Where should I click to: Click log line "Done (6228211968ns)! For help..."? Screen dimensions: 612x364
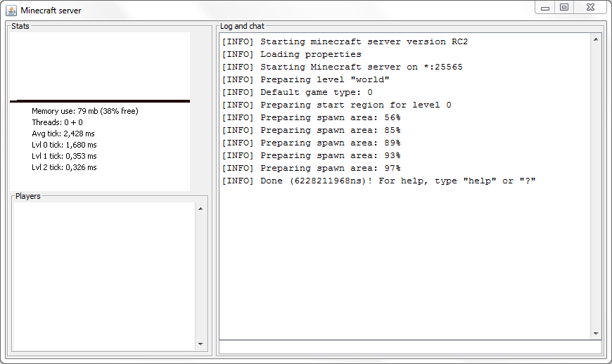tap(378, 181)
